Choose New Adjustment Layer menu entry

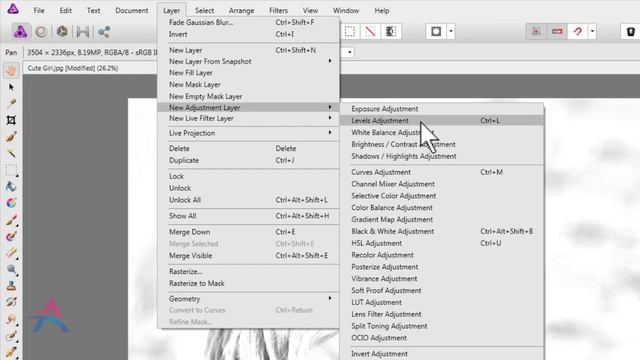pos(248,107)
